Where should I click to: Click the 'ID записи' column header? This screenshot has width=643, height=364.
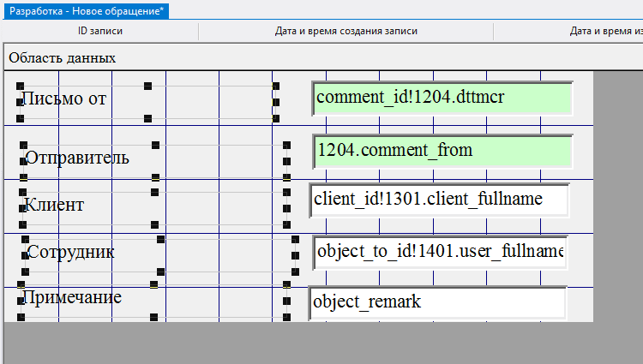(x=100, y=32)
